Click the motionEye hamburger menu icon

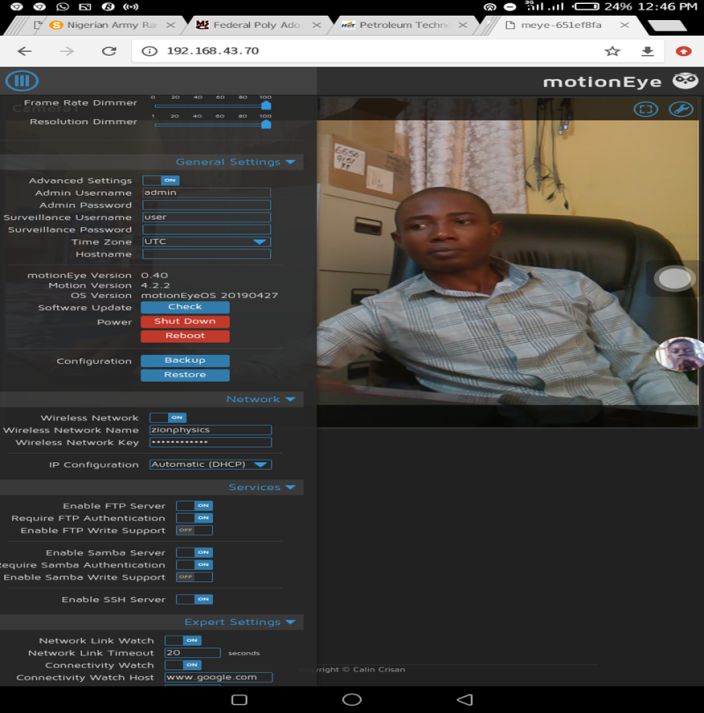coord(21,81)
